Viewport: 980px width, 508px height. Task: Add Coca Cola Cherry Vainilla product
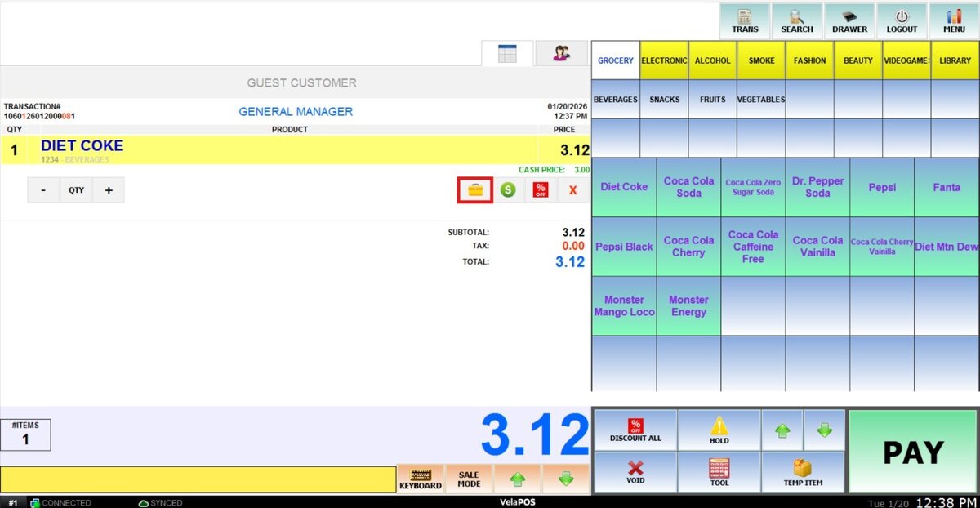tap(882, 247)
